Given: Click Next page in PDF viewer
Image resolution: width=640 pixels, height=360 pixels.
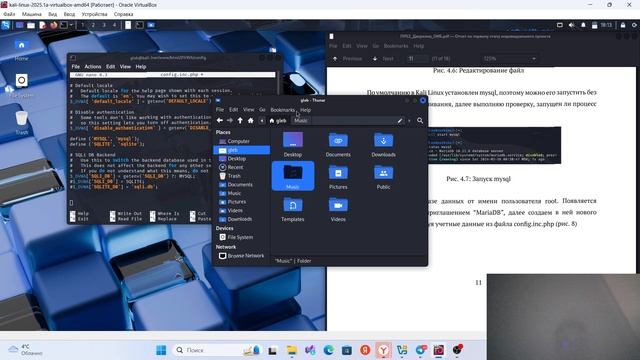Looking at the screenshot, I should (x=383, y=59).
